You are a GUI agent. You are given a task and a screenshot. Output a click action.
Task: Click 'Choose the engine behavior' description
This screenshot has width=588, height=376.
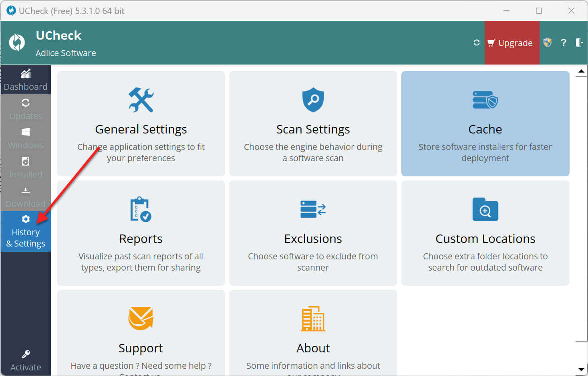point(313,153)
